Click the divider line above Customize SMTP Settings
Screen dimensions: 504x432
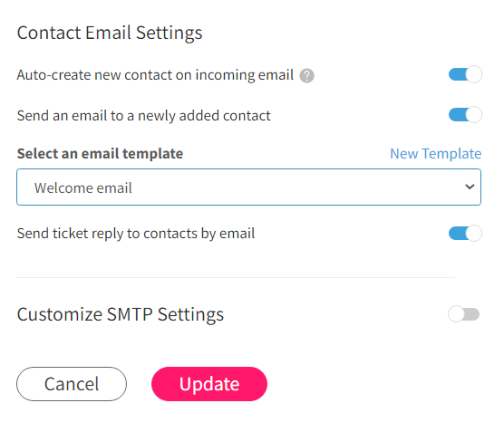click(236, 277)
